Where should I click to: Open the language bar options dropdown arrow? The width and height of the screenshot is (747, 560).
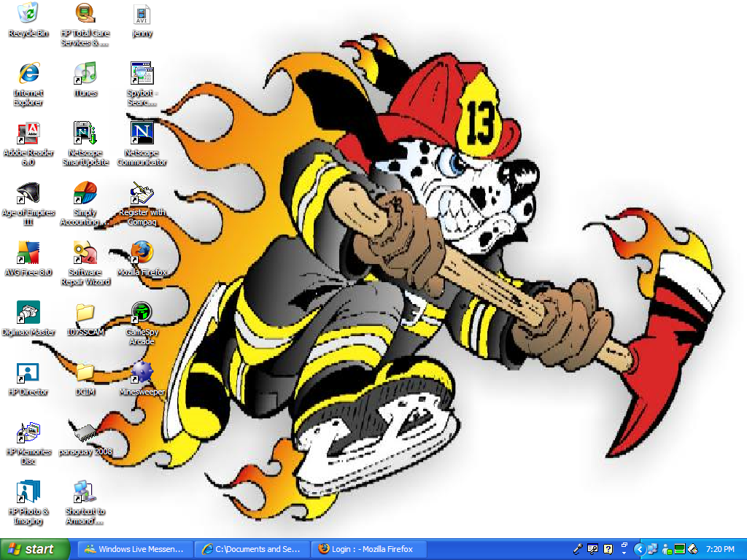[624, 553]
